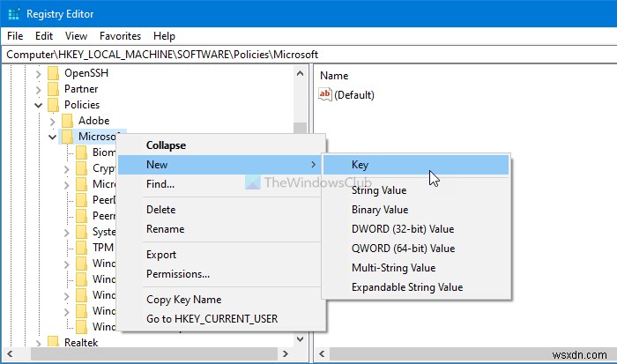Open the Favorites menu
Viewport: 617px width, 364px height.
120,36
